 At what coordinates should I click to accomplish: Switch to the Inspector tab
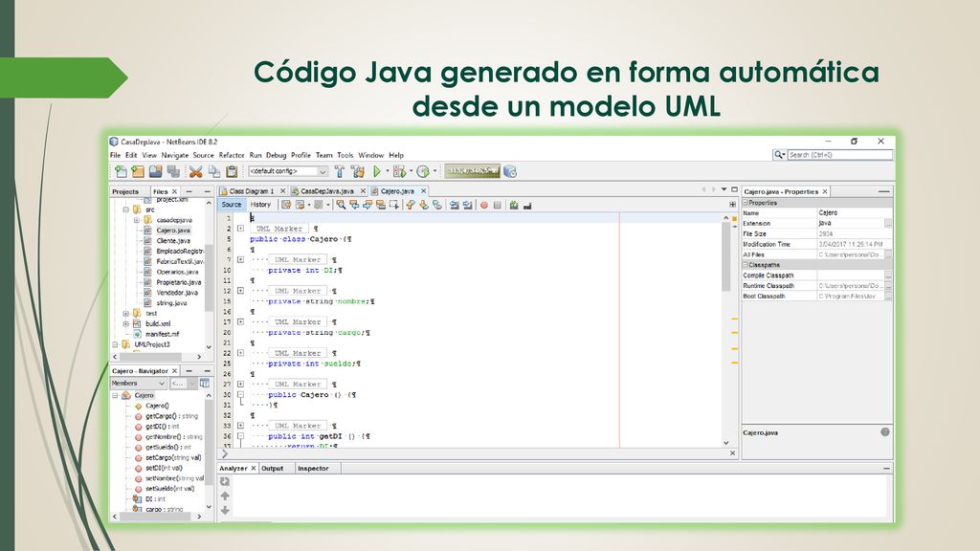313,469
